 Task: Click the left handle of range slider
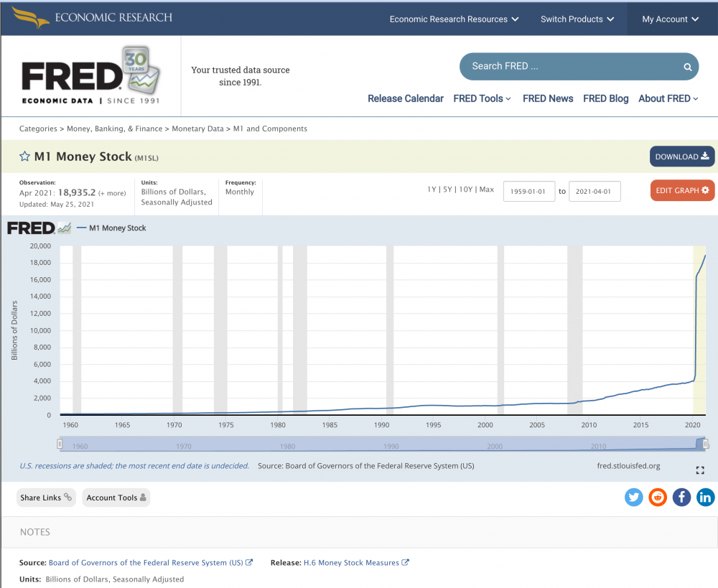pos(60,443)
